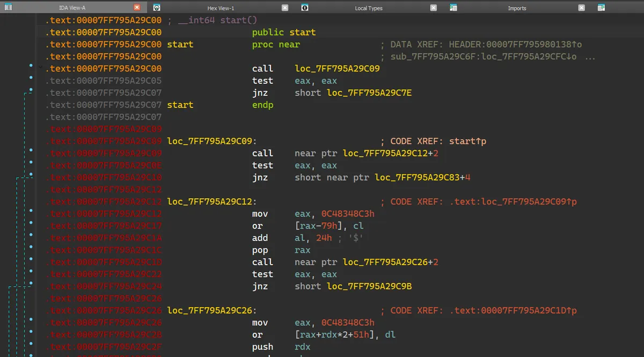The width and height of the screenshot is (644, 357).
Task: Close the IDA View-A tab
Action: tap(137, 8)
